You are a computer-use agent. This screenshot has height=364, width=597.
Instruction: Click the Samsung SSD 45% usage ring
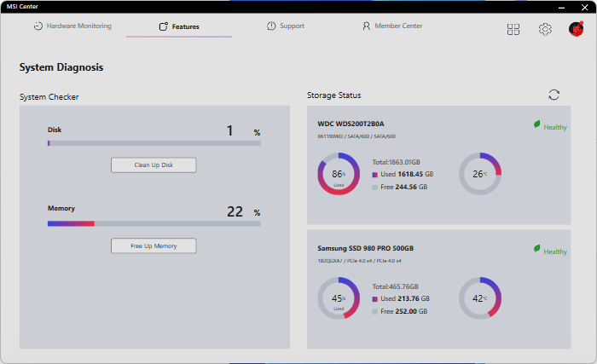pos(339,298)
